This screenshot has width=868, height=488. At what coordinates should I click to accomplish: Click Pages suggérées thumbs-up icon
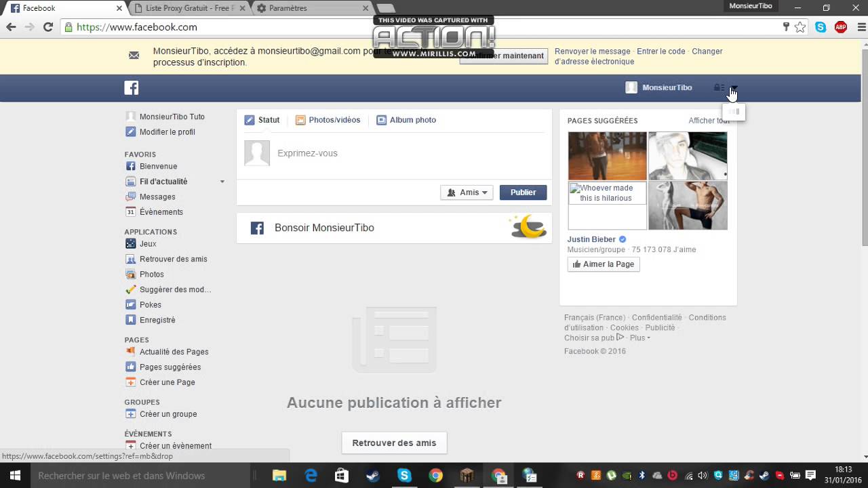click(131, 367)
